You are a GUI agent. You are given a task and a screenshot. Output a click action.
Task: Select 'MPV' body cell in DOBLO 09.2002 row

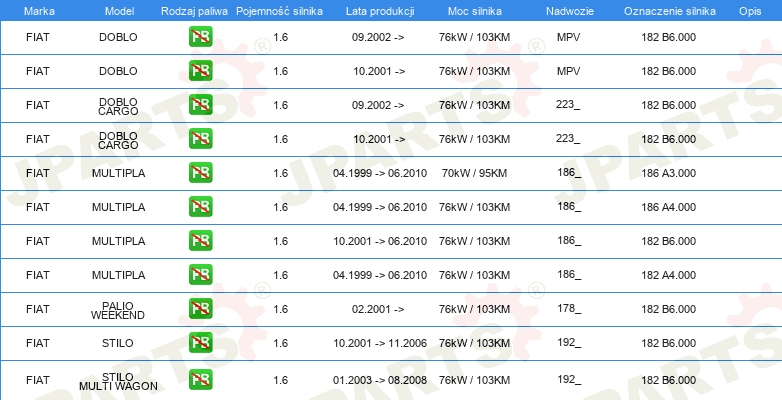click(569, 37)
